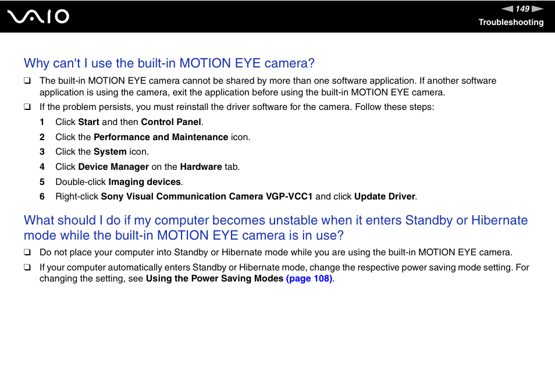Click the VAIO logo in the header

coord(38,17)
